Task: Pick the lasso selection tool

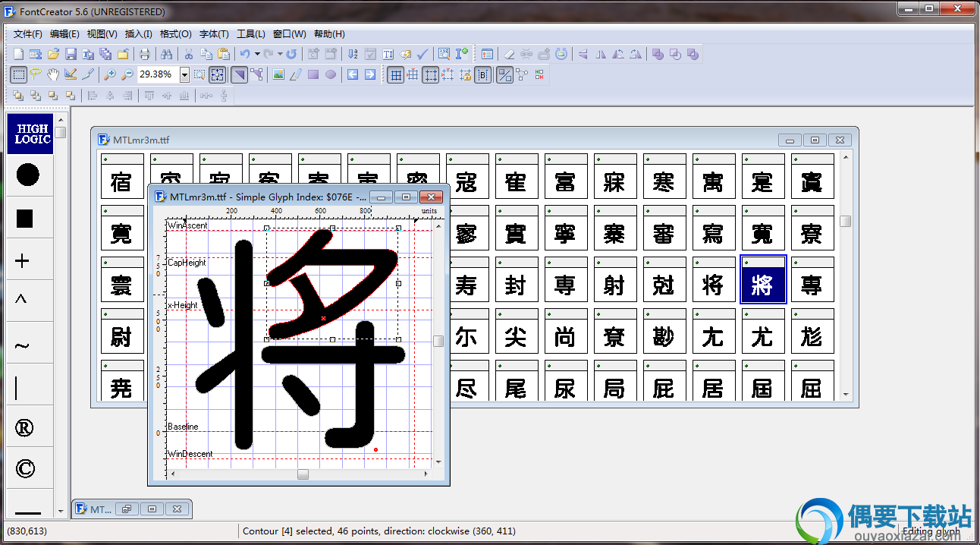Action: tap(36, 74)
